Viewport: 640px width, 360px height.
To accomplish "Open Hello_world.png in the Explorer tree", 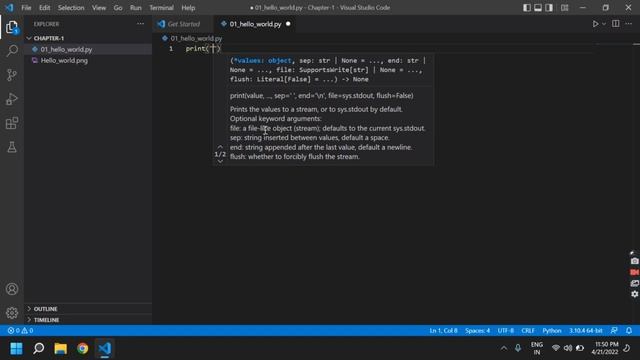I will coord(88,60).
